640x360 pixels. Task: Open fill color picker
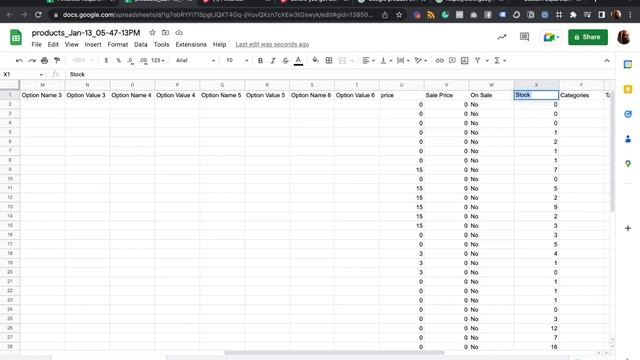(x=316, y=60)
